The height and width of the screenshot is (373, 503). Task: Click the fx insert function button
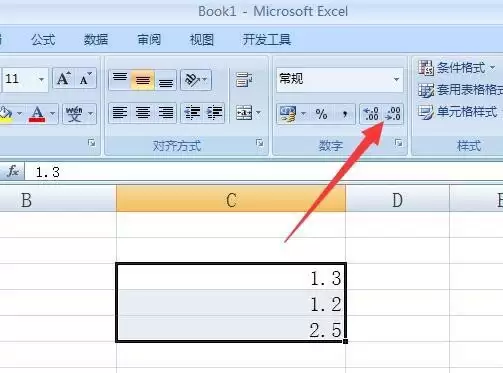13,171
